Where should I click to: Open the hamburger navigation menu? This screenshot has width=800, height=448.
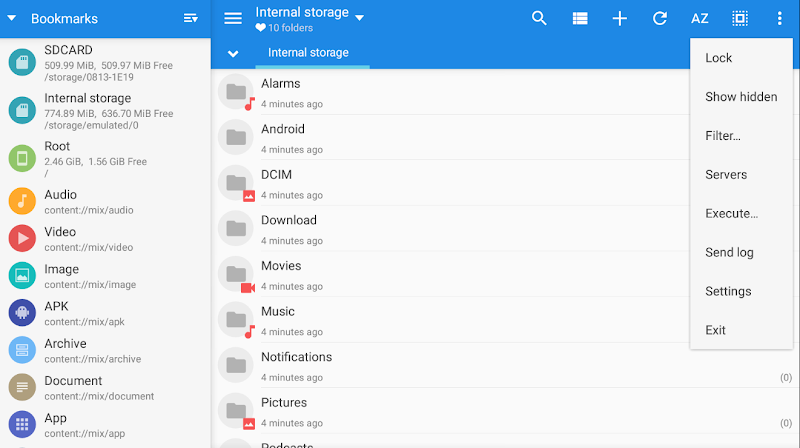233,19
